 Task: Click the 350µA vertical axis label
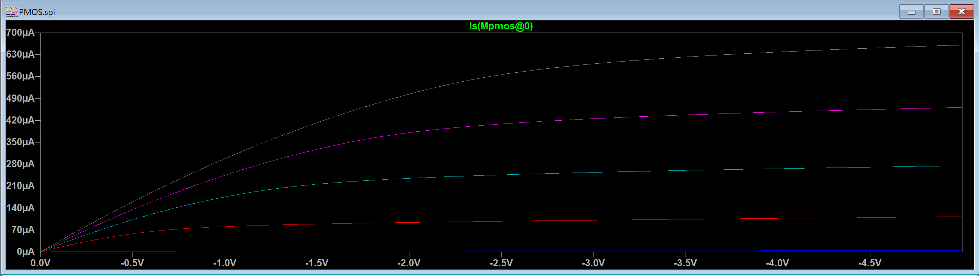pyautogui.click(x=20, y=142)
